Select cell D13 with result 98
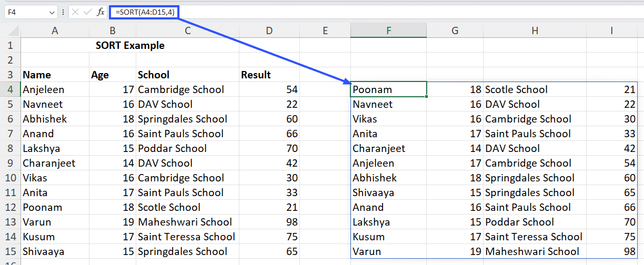644x265 pixels. click(269, 222)
